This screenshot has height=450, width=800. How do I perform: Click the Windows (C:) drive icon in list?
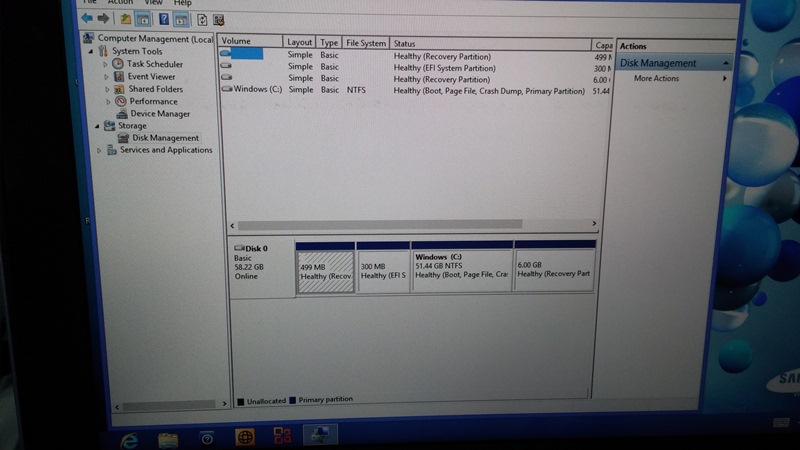pos(227,89)
